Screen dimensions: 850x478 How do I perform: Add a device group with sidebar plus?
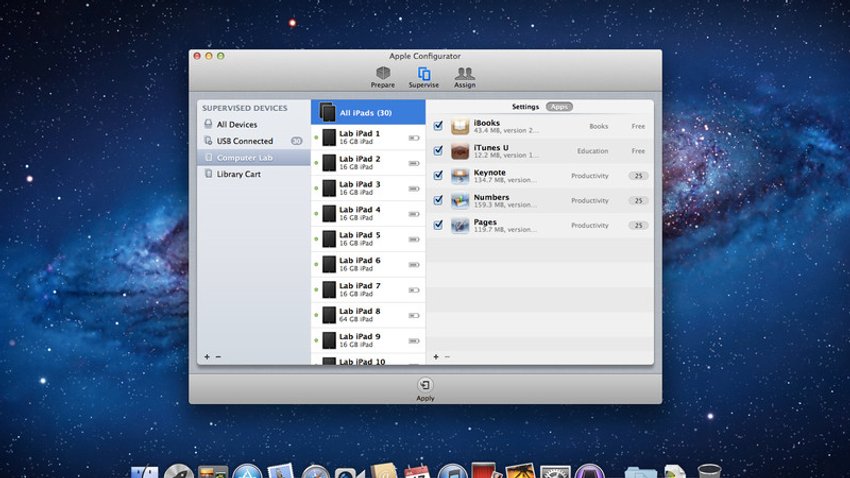coord(207,357)
